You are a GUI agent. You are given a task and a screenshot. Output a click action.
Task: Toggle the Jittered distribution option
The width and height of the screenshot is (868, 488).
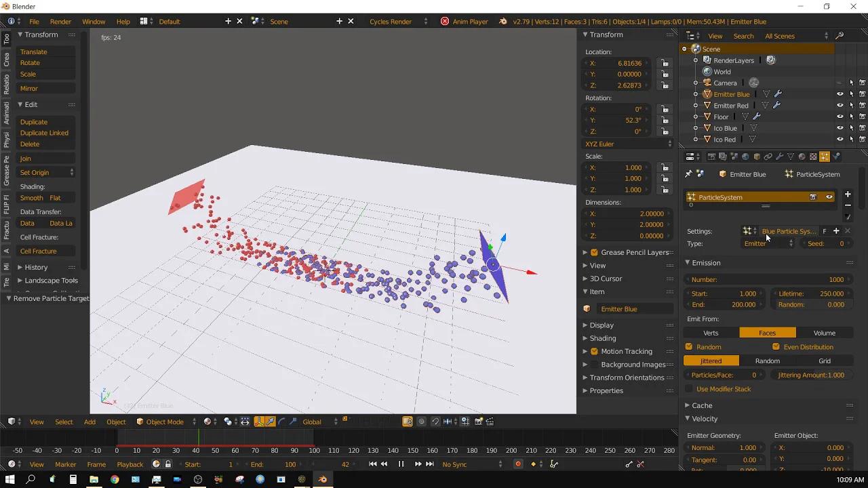[710, 361]
